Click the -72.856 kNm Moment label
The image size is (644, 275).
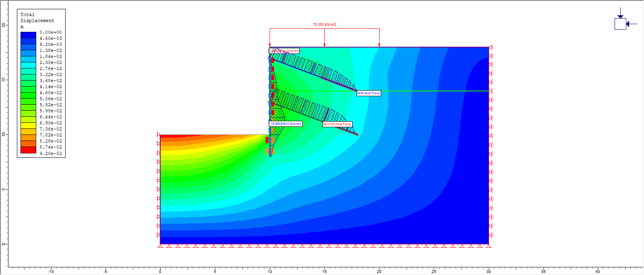(x=286, y=124)
